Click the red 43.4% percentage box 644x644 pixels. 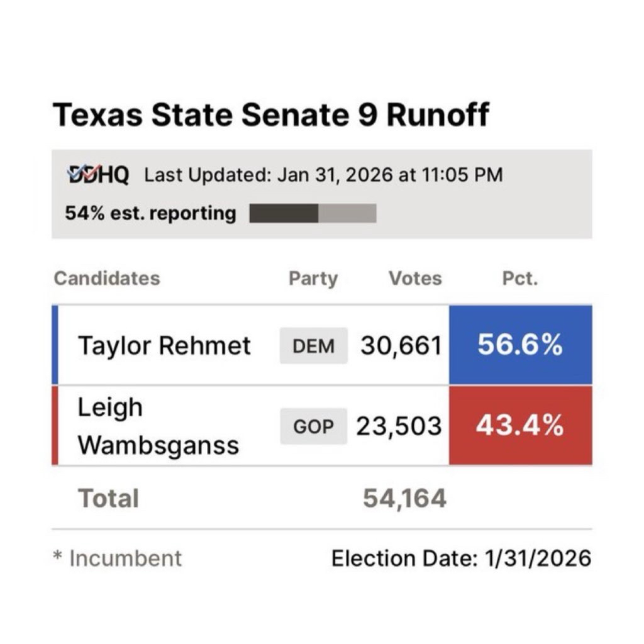click(x=520, y=426)
